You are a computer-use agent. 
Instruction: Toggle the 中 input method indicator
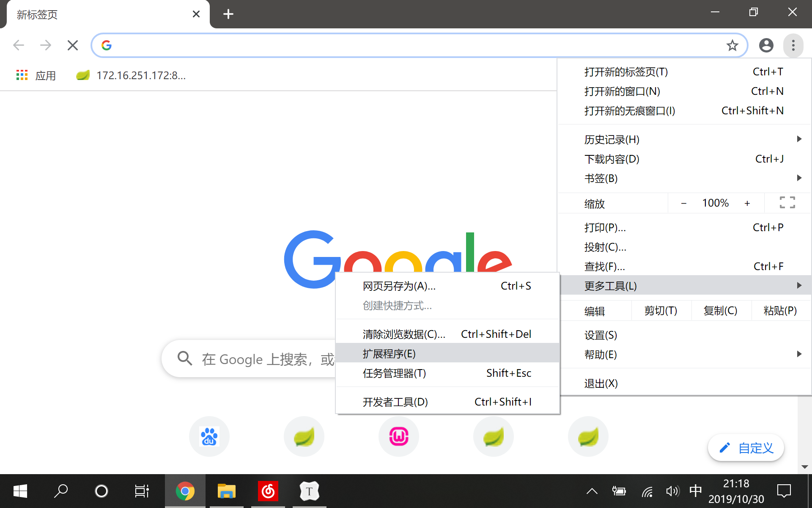(x=696, y=491)
